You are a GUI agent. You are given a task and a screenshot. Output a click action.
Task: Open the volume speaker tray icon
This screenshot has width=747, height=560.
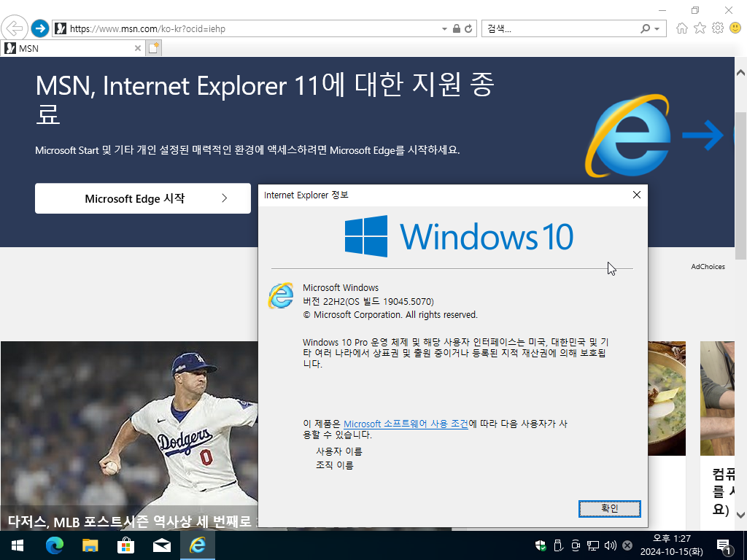[x=610, y=545]
